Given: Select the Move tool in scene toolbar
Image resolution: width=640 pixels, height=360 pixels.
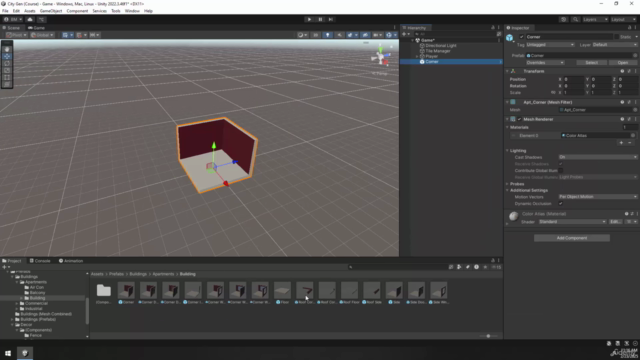Looking at the screenshot, I should [7, 56].
